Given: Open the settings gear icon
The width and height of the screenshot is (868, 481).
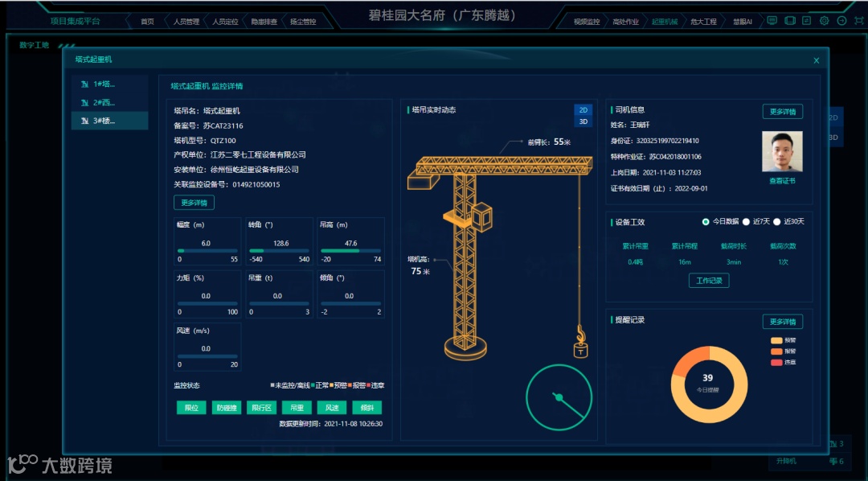Looking at the screenshot, I should pyautogui.click(x=825, y=20).
